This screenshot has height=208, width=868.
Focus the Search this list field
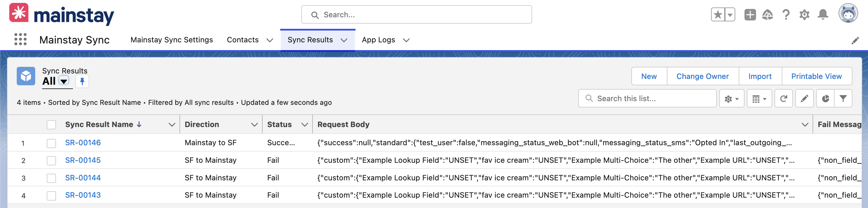[647, 98]
